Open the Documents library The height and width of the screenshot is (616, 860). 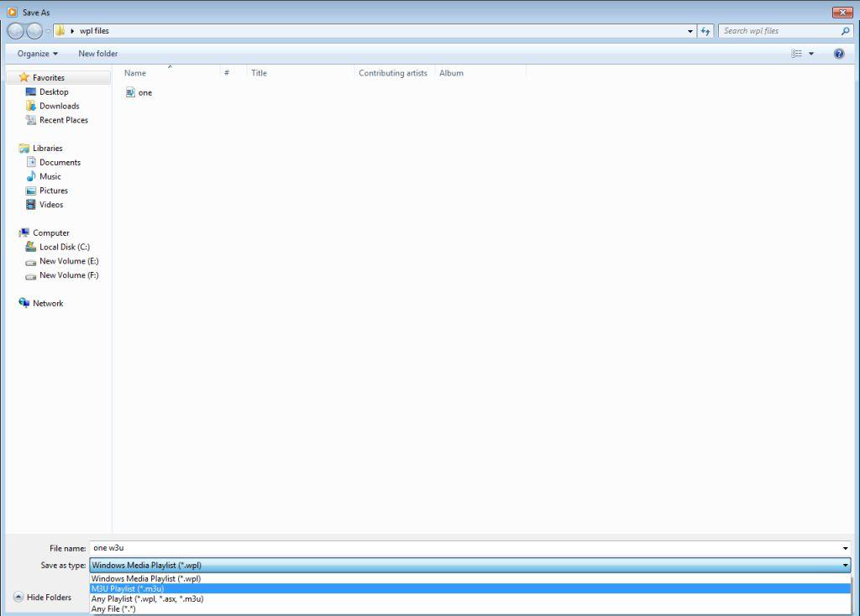point(60,162)
